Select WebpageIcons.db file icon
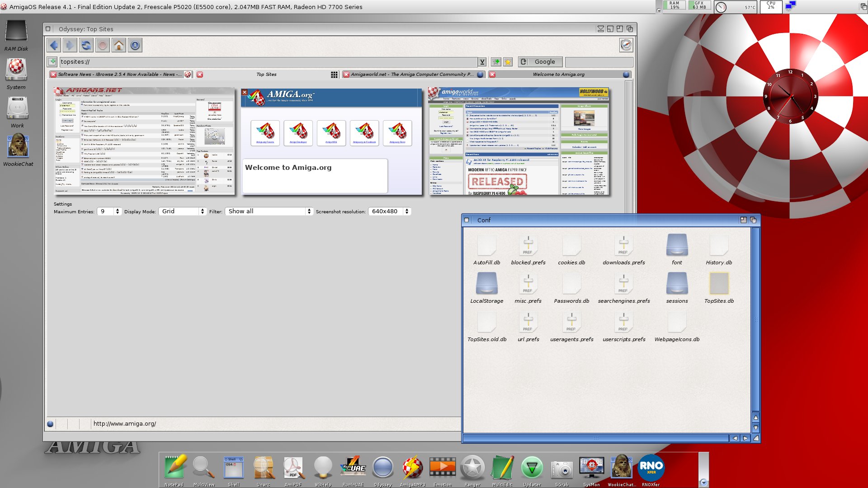 pos(677,327)
